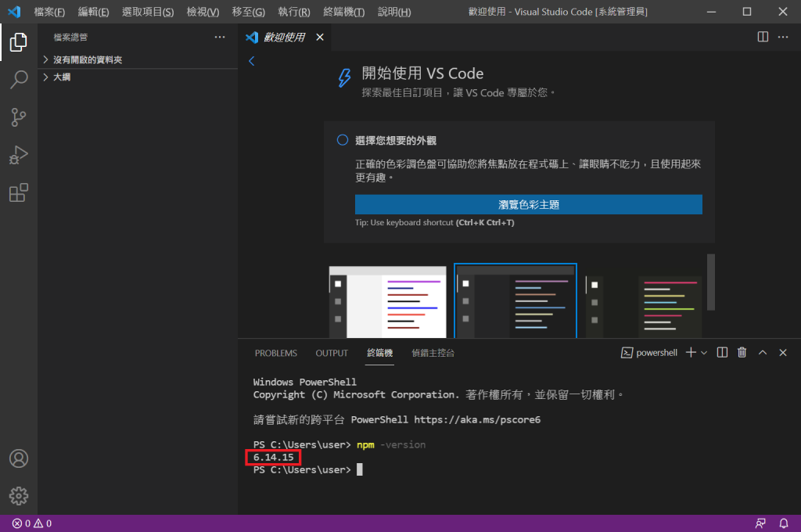Image resolution: width=801 pixels, height=532 pixels.
Task: Open notifications bell in status bar
Action: [x=783, y=523]
